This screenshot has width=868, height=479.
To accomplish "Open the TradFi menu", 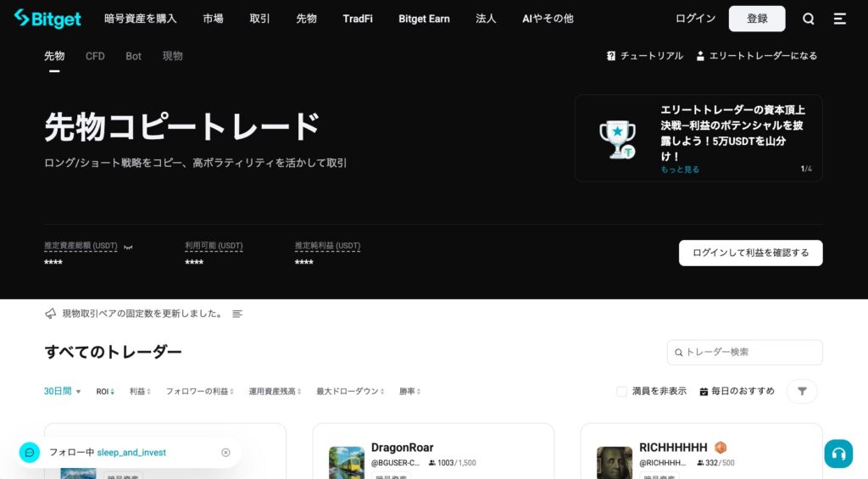I will [358, 19].
